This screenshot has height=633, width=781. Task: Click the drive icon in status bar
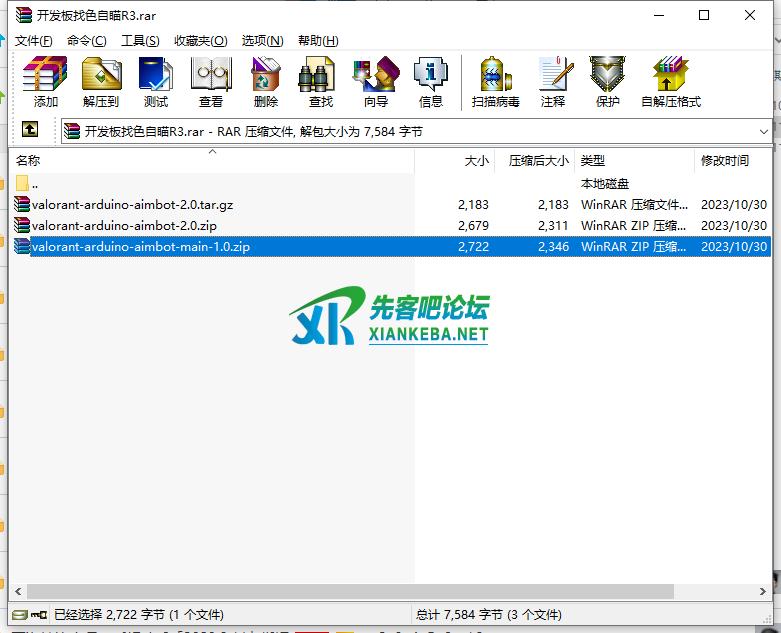pos(20,615)
